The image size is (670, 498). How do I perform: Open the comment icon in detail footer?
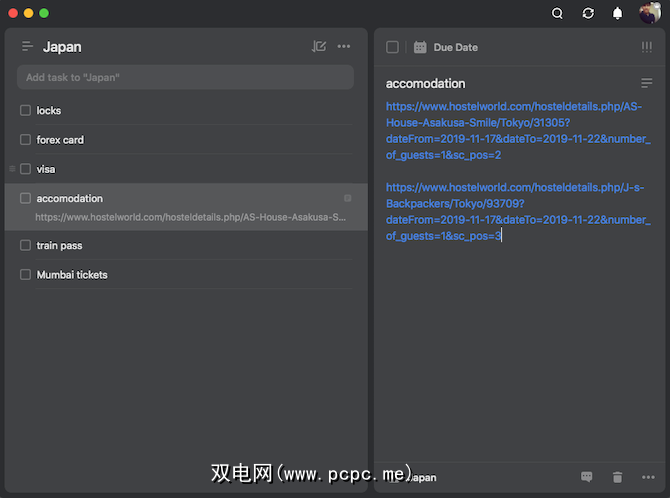(587, 478)
